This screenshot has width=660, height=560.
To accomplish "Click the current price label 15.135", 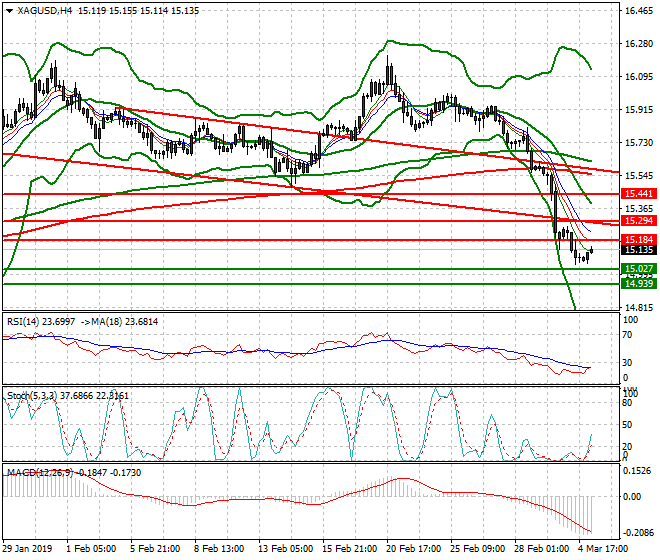I will click(x=639, y=250).
